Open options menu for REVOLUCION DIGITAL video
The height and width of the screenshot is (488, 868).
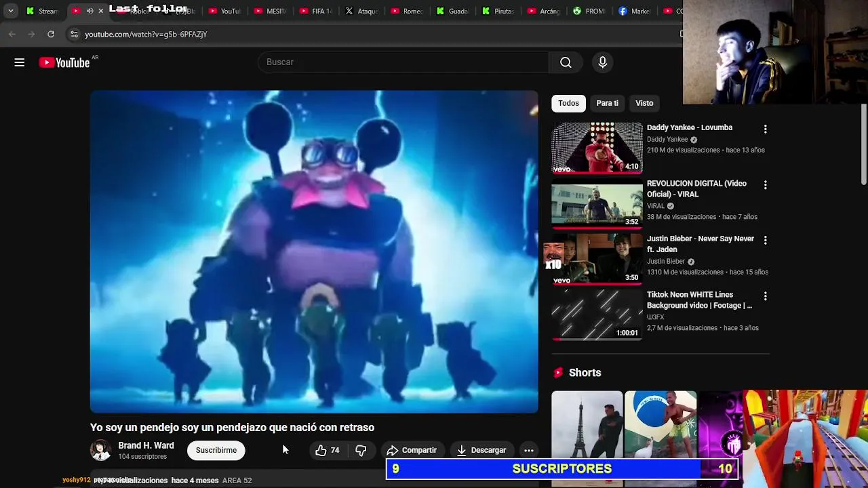(765, 185)
